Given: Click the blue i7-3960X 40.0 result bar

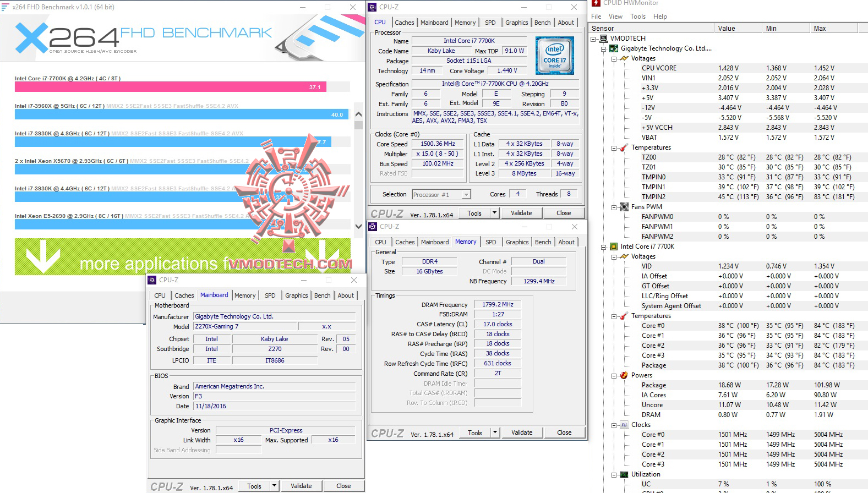Looking at the screenshot, I should click(x=182, y=114).
